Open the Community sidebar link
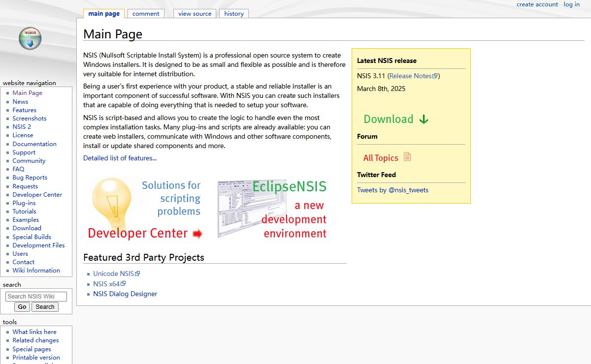 (x=29, y=161)
